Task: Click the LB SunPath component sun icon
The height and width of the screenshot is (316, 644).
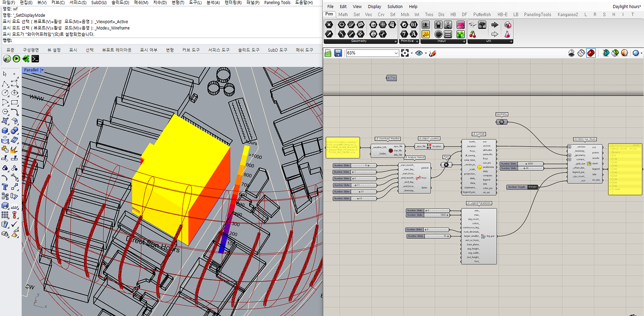Action: 479,167
